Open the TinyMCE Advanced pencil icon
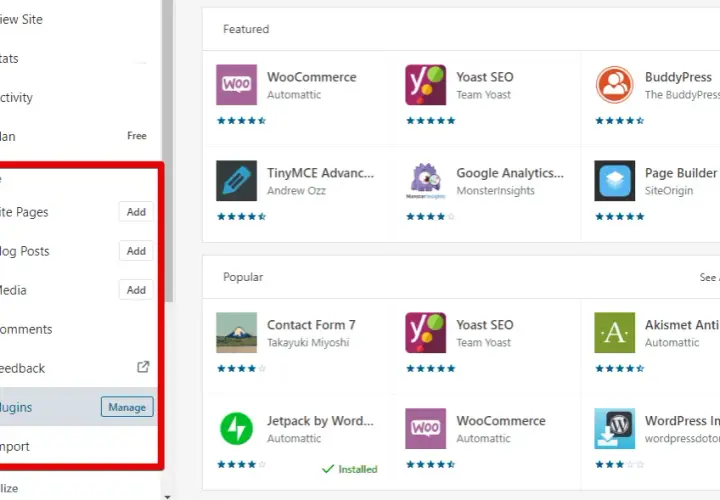The height and width of the screenshot is (500, 720). (236, 181)
